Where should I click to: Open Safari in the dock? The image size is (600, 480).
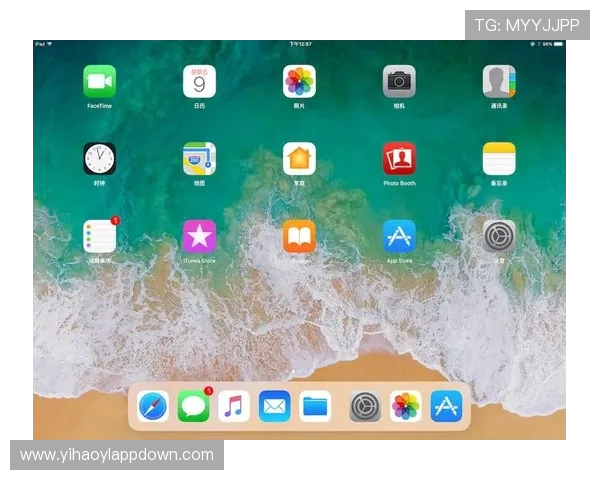click(153, 406)
